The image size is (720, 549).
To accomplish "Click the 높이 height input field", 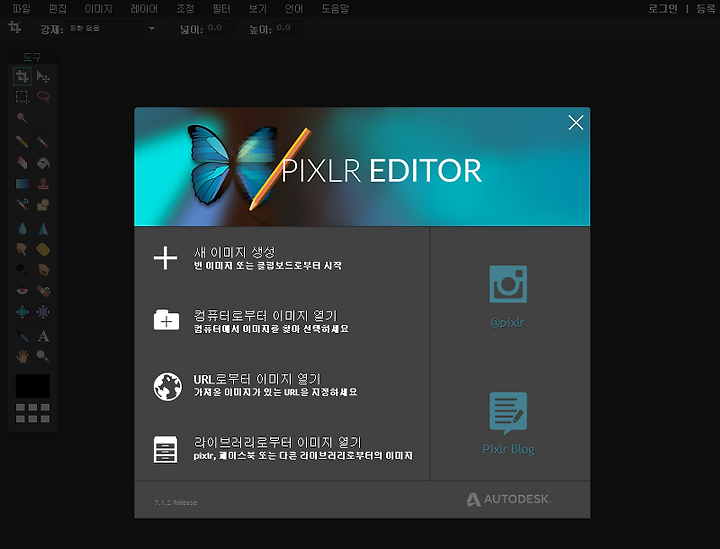I will click(288, 28).
